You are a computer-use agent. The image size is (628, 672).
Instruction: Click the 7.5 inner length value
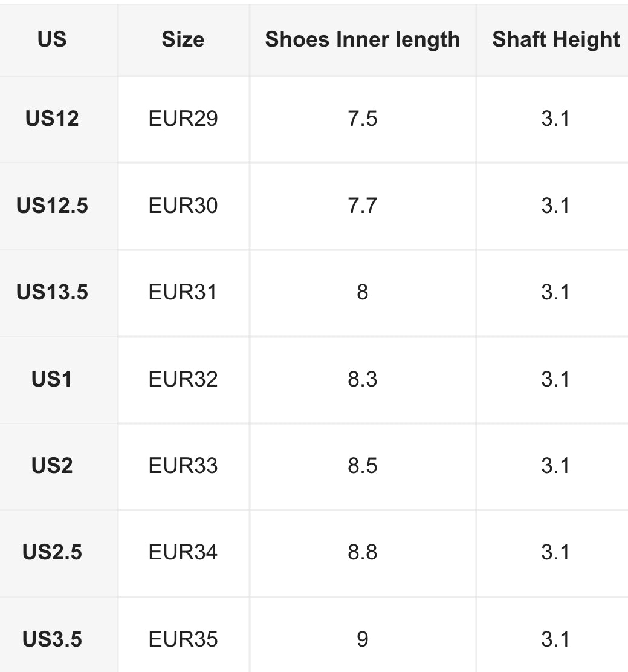coord(362,119)
